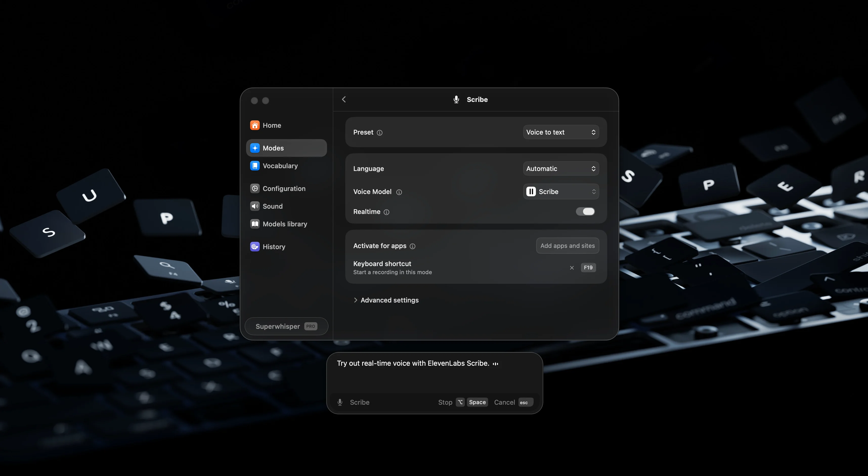Stop the recording
Screen dimensions: 868x476
445,402
